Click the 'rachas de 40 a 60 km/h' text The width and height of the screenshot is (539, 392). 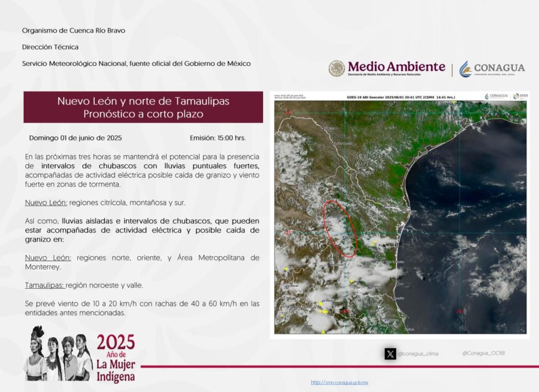coord(195,304)
